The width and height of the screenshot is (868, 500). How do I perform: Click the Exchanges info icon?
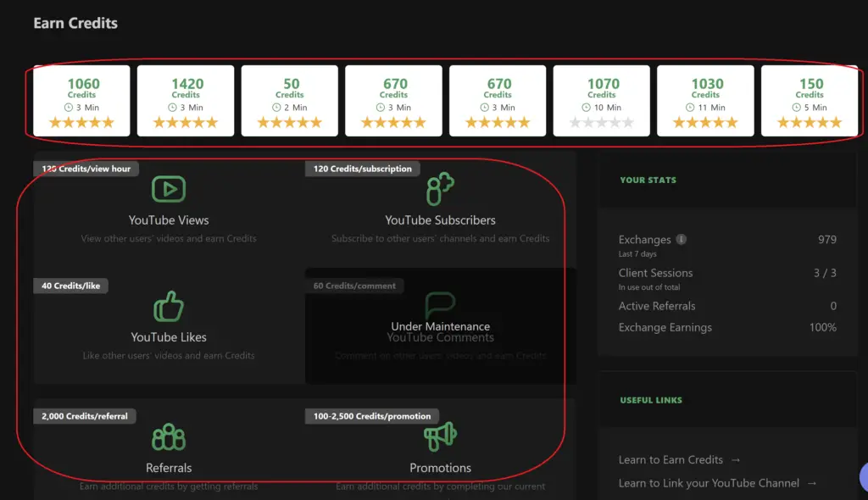click(682, 239)
